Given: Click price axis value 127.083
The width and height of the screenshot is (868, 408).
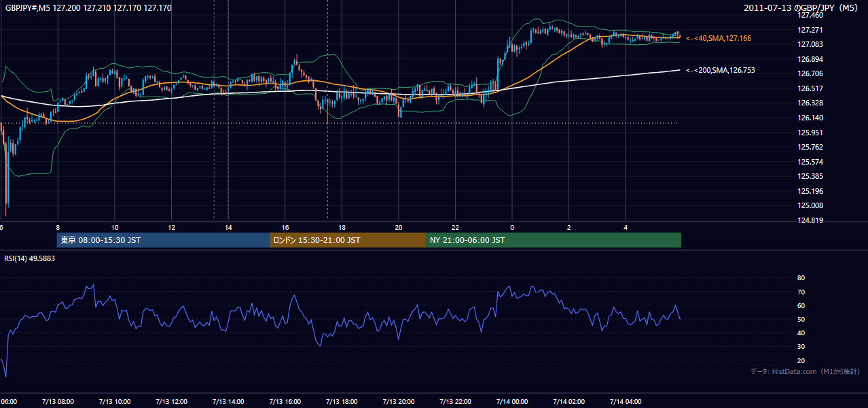Looking at the screenshot, I should click(x=810, y=44).
